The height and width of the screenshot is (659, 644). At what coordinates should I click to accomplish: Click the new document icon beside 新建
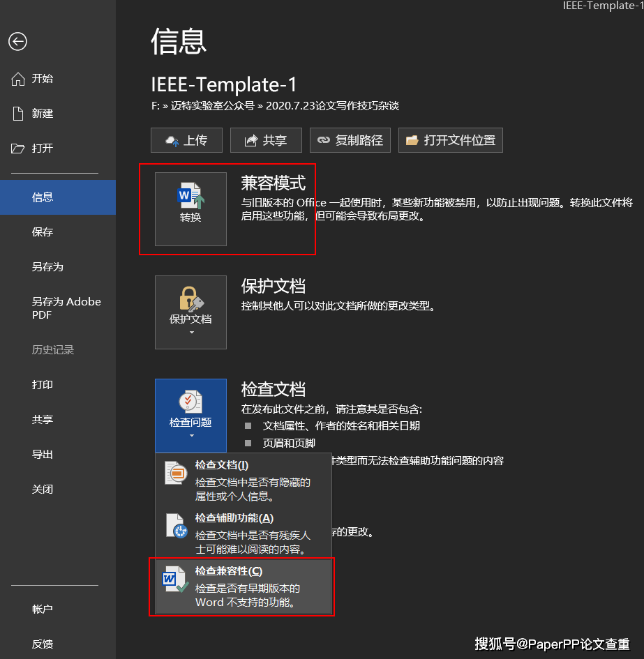[x=18, y=114]
